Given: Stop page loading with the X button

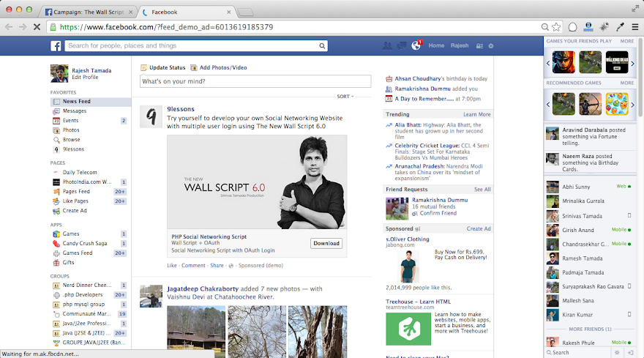Looking at the screenshot, I should [x=37, y=27].
